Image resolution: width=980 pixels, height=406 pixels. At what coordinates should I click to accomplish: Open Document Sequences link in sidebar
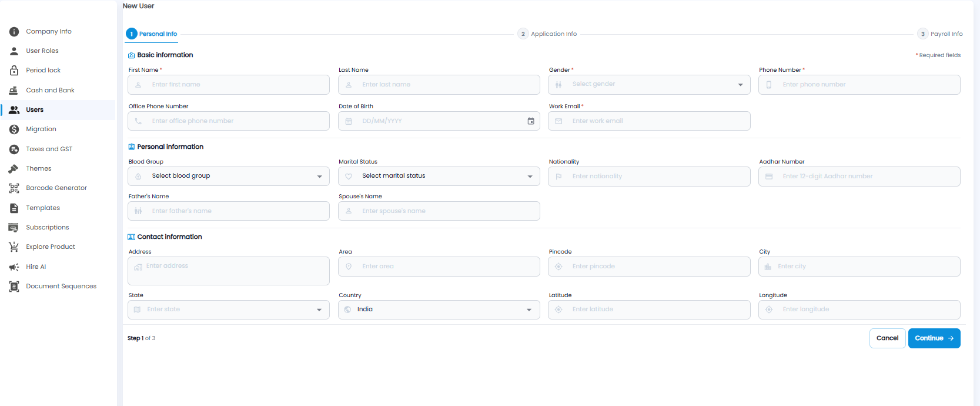(x=58, y=287)
